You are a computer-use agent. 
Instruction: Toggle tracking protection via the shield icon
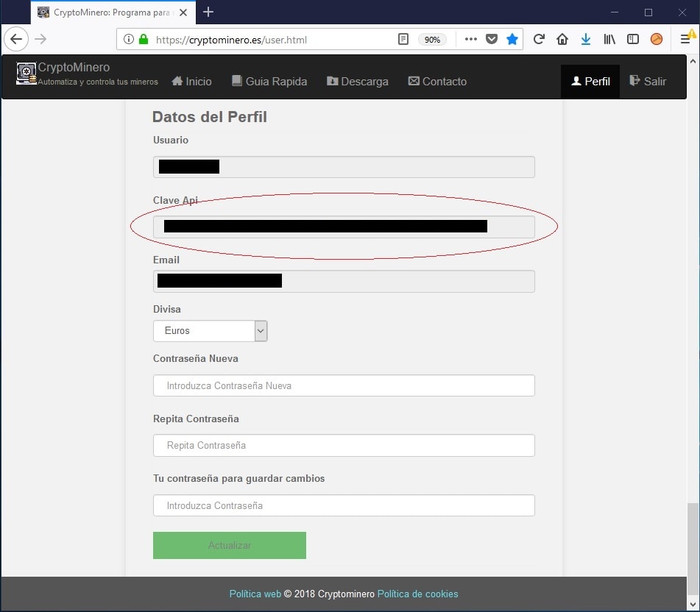point(492,39)
